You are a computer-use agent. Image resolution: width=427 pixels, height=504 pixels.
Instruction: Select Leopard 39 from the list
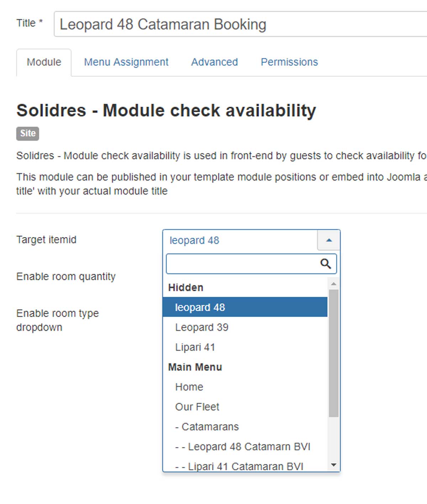coord(202,327)
